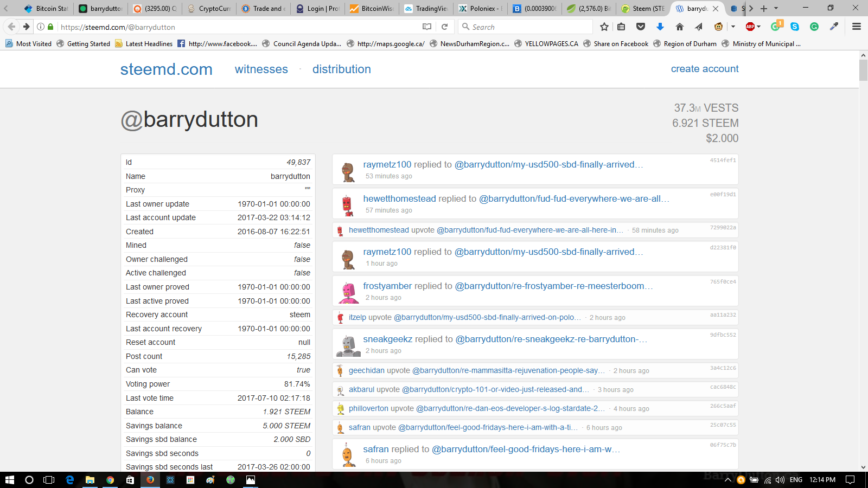The width and height of the screenshot is (868, 488).
Task: Open Google Chrome from the taskbar
Action: pos(110,480)
